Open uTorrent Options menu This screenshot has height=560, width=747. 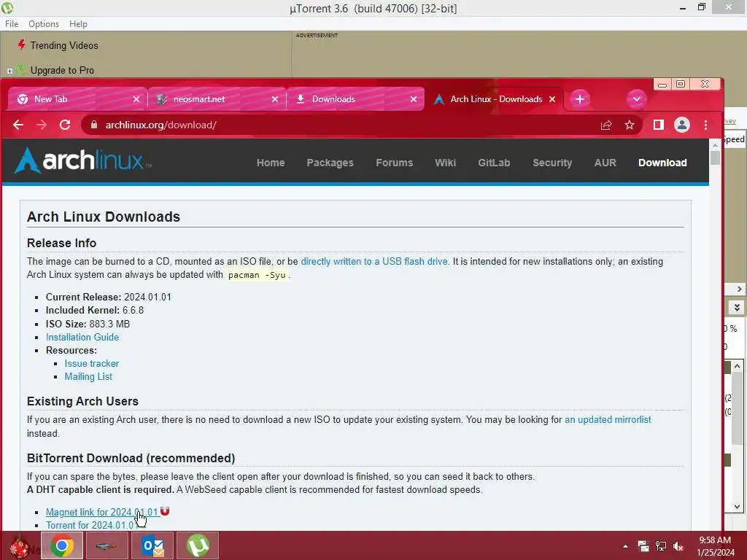tap(43, 24)
